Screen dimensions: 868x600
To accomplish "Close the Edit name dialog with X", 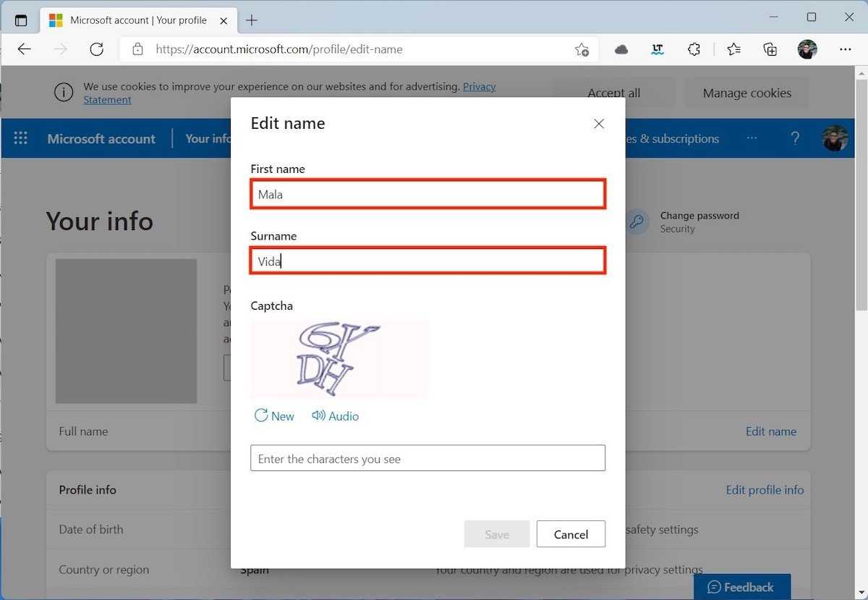I will (598, 124).
